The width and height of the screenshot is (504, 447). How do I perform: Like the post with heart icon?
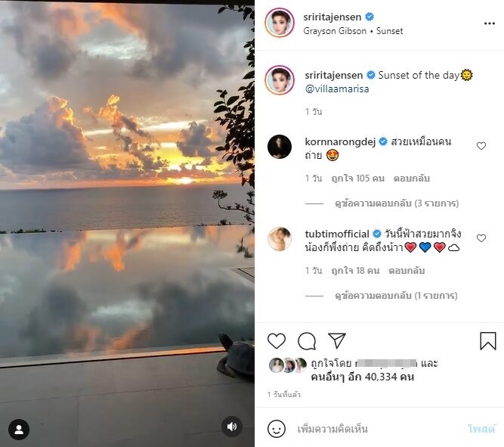pos(277,341)
